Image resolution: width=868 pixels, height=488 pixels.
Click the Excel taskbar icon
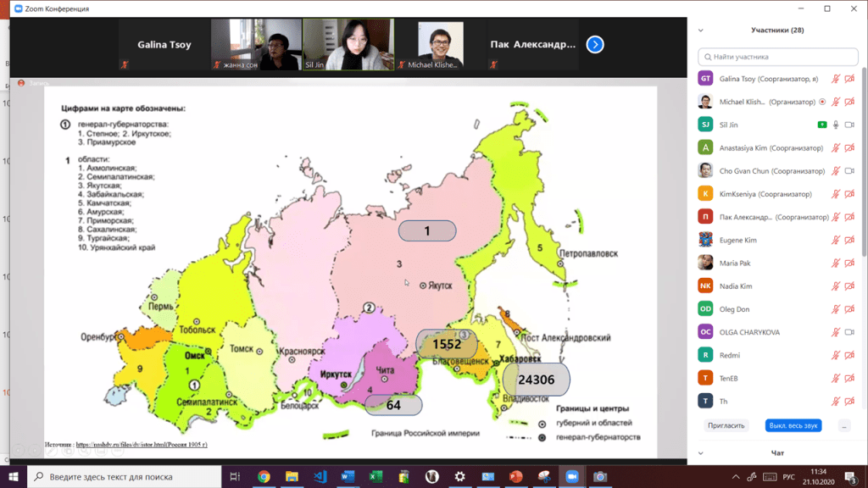pyautogui.click(x=376, y=477)
